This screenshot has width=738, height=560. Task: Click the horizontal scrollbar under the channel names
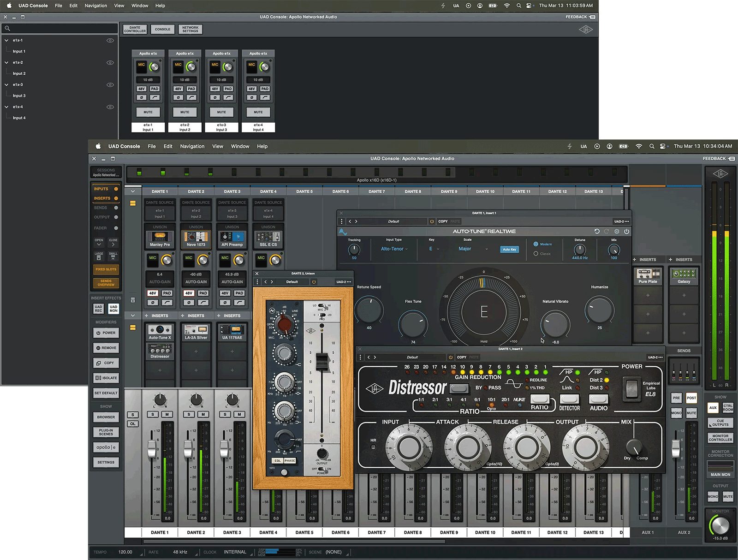point(294,542)
